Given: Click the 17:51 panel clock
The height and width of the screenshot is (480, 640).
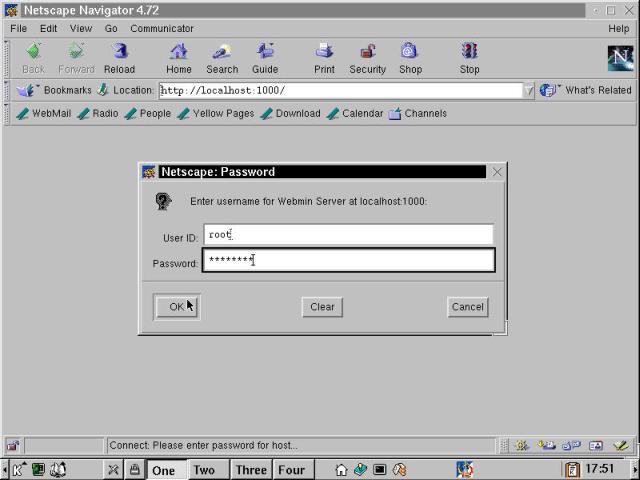Looking at the screenshot, I should pyautogui.click(x=600, y=469).
